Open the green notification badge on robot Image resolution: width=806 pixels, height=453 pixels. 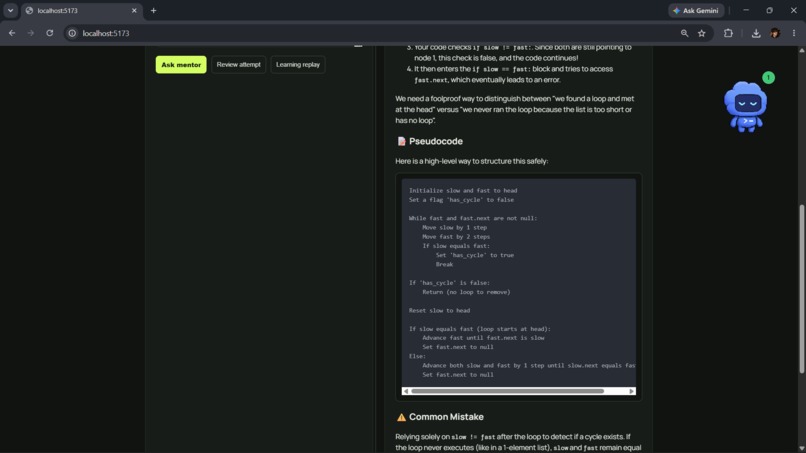coord(768,78)
